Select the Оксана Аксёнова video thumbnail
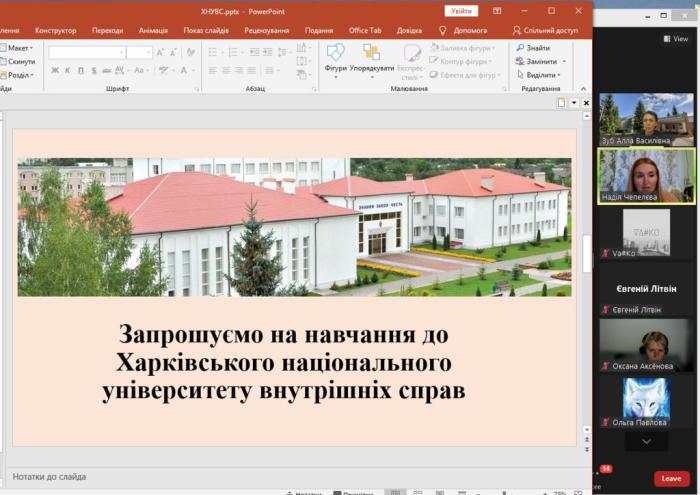 (646, 345)
